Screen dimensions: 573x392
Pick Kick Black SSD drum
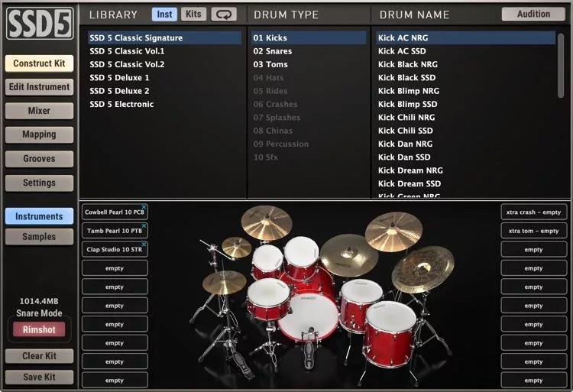pos(466,77)
